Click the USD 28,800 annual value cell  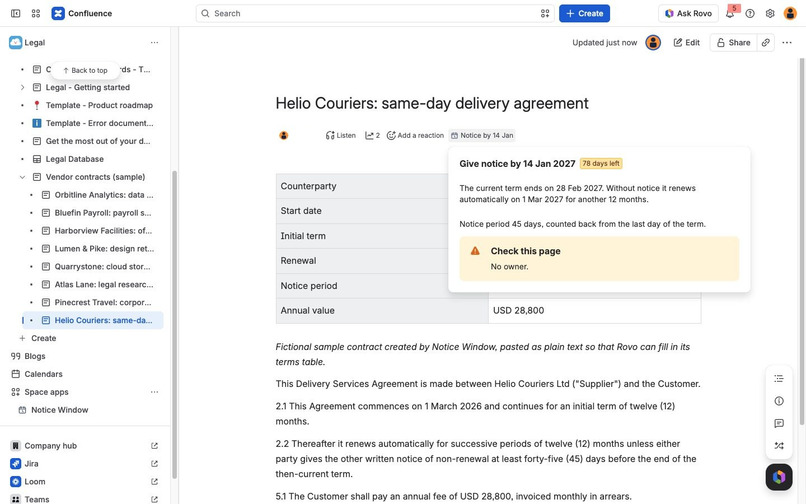[594, 311]
